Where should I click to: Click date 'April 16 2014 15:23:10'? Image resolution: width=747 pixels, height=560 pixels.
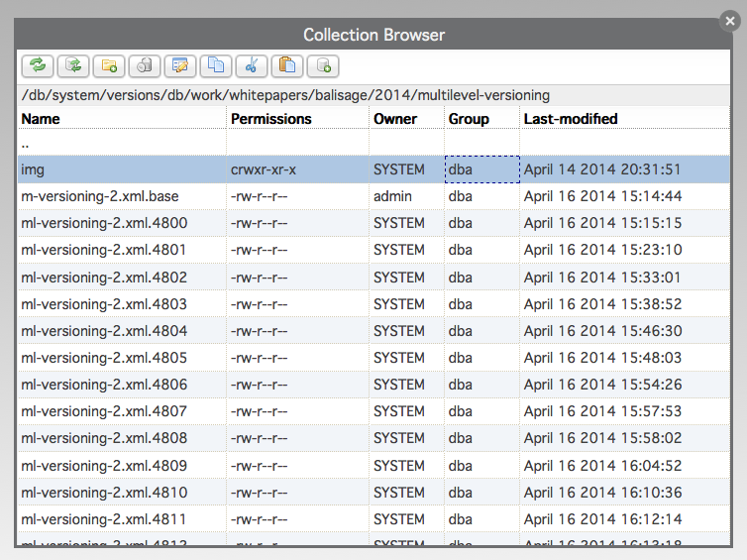click(x=602, y=250)
